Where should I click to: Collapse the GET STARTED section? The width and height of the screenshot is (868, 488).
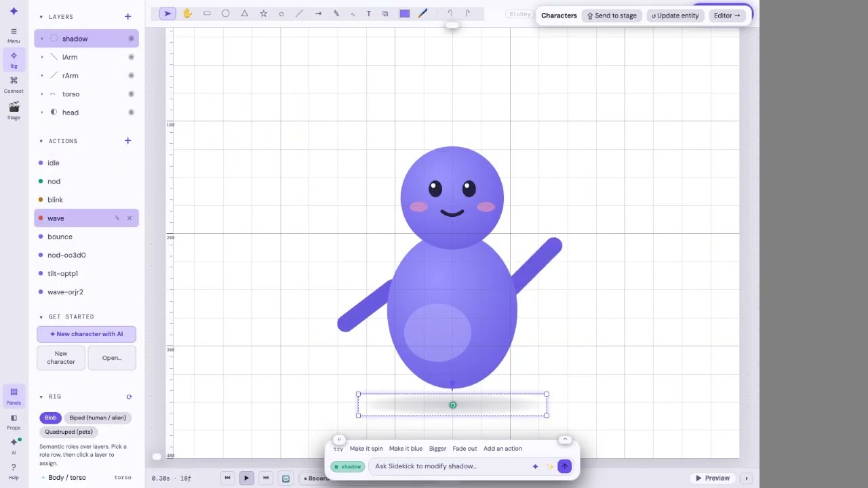click(41, 317)
